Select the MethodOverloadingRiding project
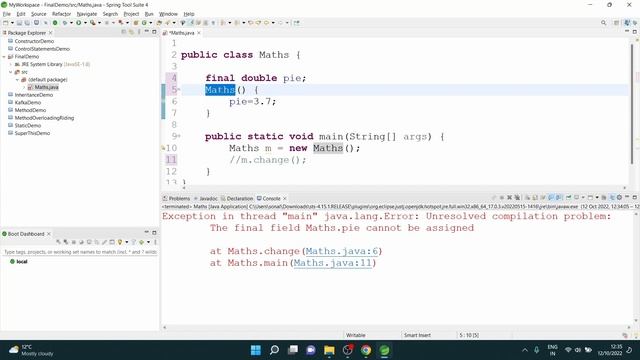Image resolution: width=640 pixels, height=360 pixels. (44, 118)
